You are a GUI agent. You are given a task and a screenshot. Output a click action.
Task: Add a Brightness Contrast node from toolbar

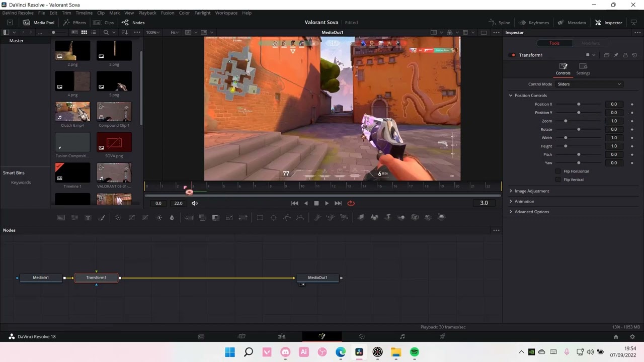(159, 217)
